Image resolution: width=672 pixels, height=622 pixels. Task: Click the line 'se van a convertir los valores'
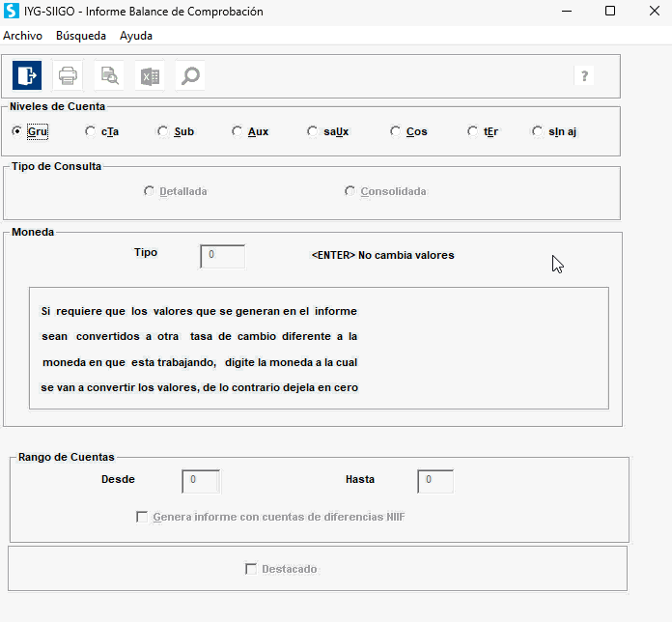(x=199, y=387)
